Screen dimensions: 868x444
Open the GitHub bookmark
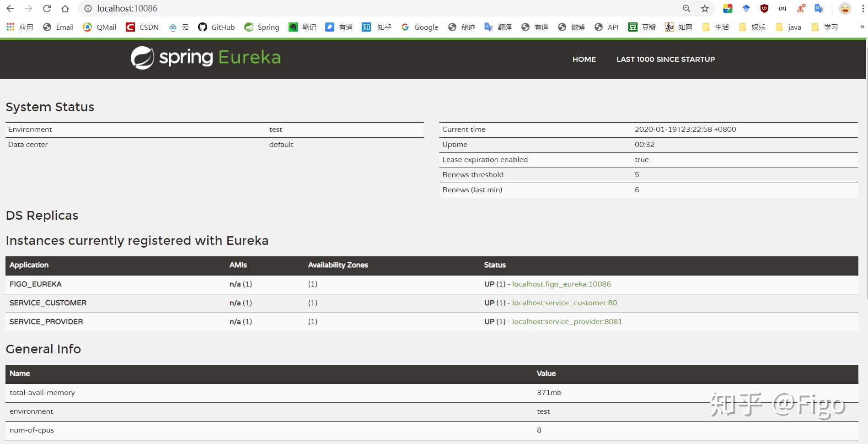pos(216,27)
